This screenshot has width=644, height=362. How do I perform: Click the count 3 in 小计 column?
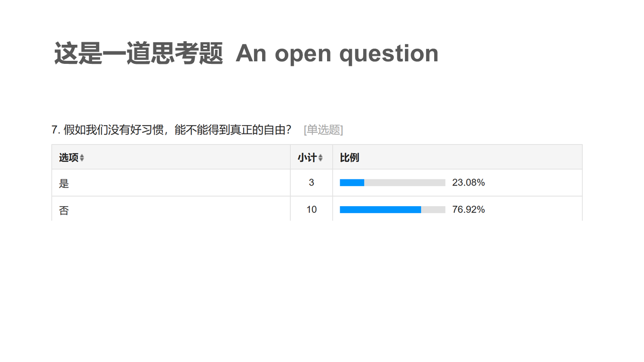(x=311, y=183)
